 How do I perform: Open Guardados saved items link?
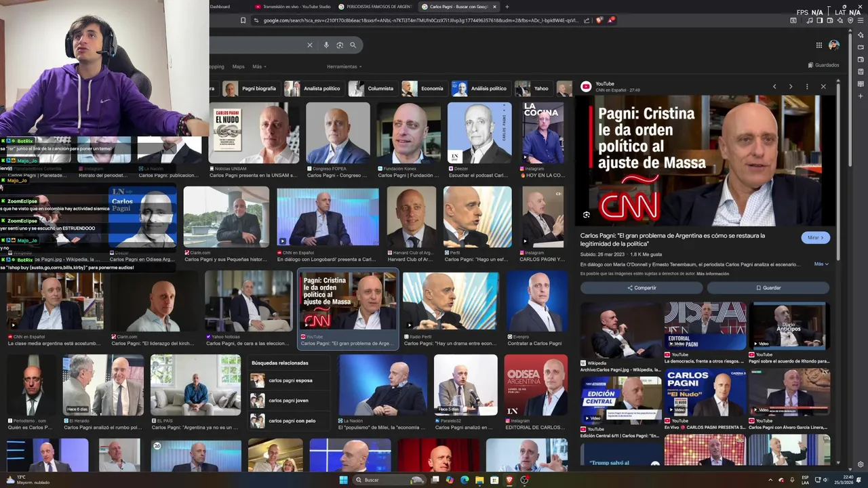click(x=823, y=65)
